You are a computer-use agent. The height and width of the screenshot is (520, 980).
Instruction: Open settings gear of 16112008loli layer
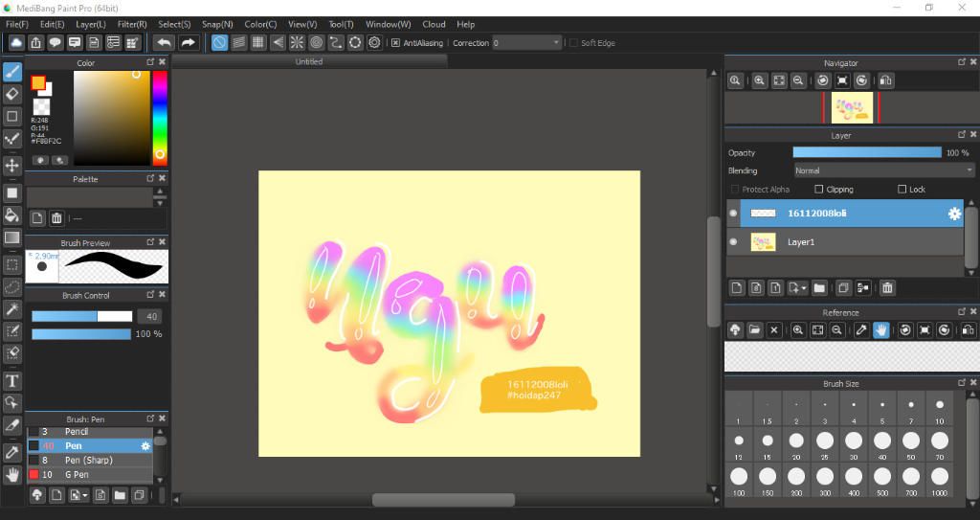(954, 214)
